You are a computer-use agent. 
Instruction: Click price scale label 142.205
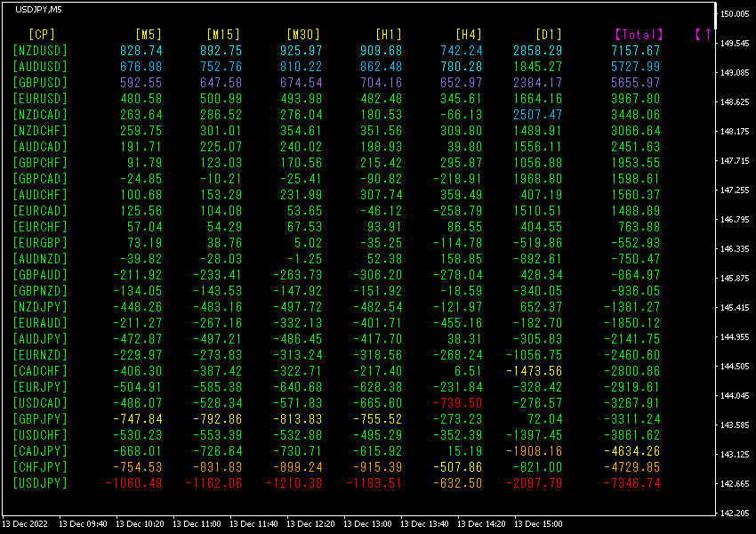pyautogui.click(x=735, y=514)
